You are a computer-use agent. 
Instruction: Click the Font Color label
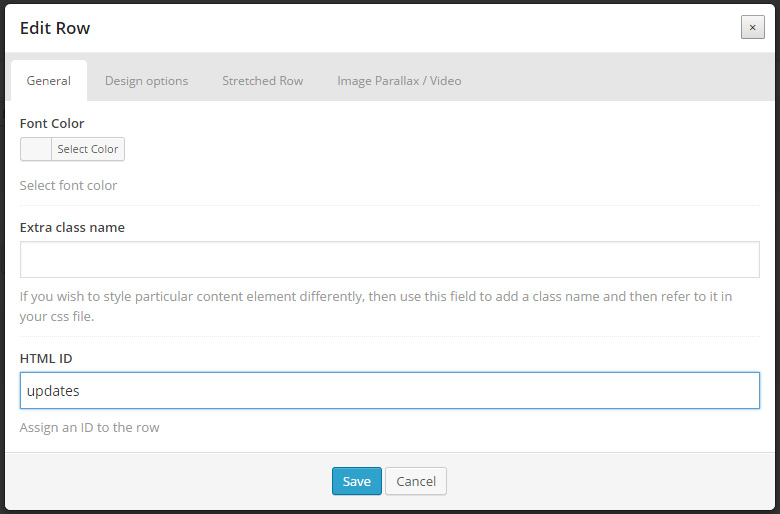[x=52, y=123]
